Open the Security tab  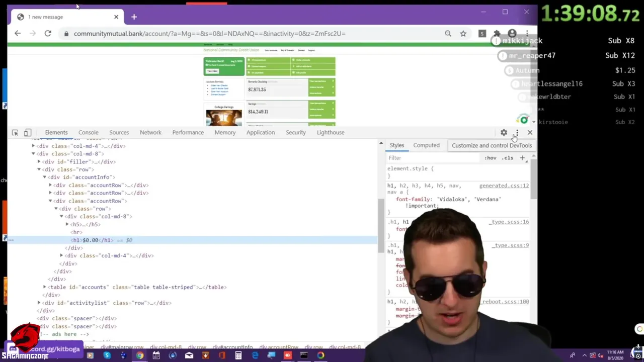296,133
